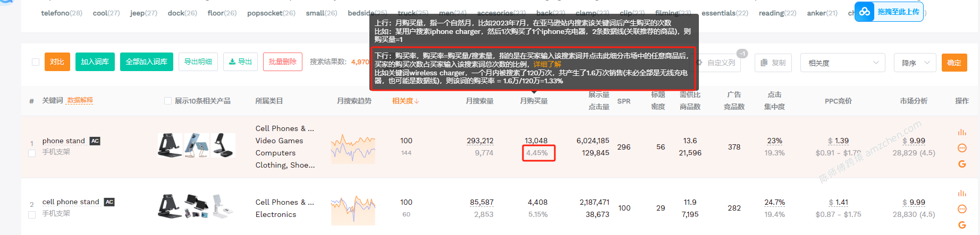Select checkbox for phone stand row

click(x=32, y=153)
